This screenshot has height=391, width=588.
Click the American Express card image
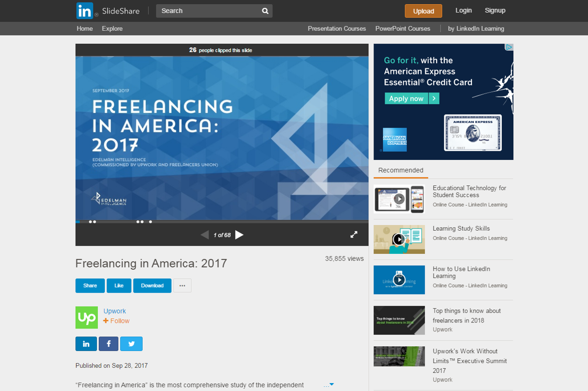tap(473, 133)
